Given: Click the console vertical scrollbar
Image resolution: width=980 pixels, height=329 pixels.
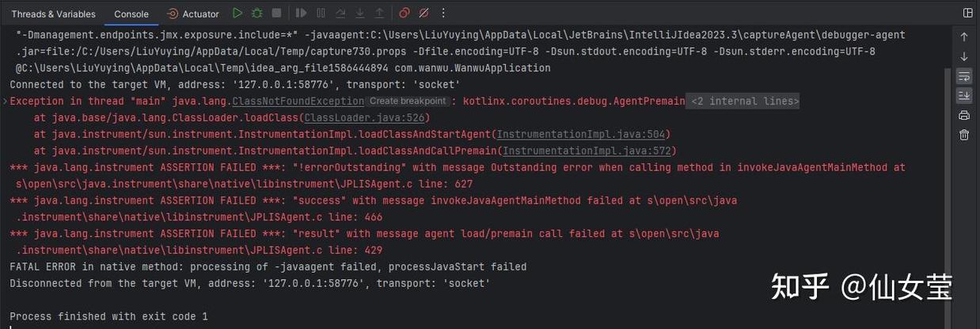Looking at the screenshot, I should click(947, 197).
